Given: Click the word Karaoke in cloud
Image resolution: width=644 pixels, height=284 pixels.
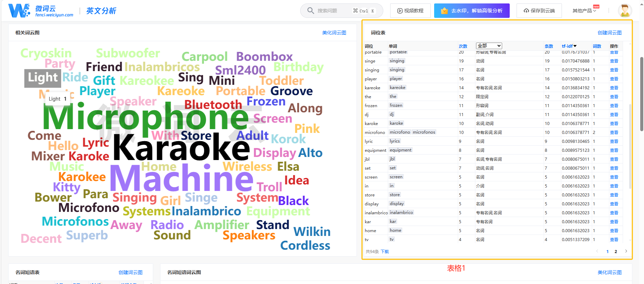Looking at the screenshot, I should 181,148.
